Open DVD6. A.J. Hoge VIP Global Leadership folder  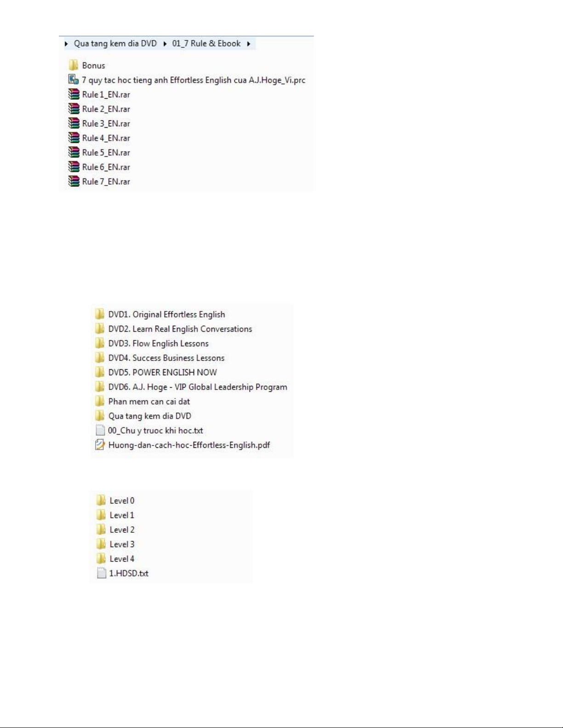pos(198,387)
